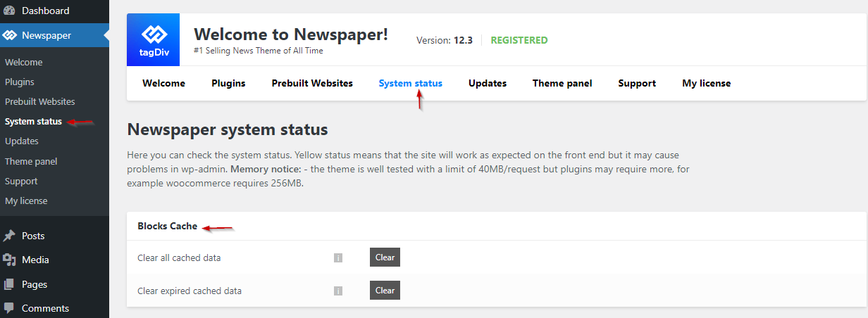
Task: Click the Posts pushpin icon
Action: click(x=9, y=236)
